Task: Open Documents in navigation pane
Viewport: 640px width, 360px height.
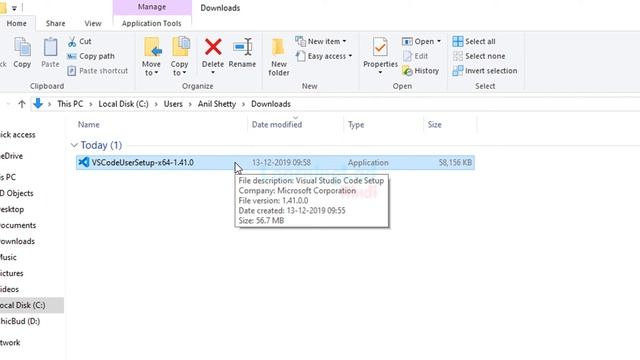Action: [18, 225]
